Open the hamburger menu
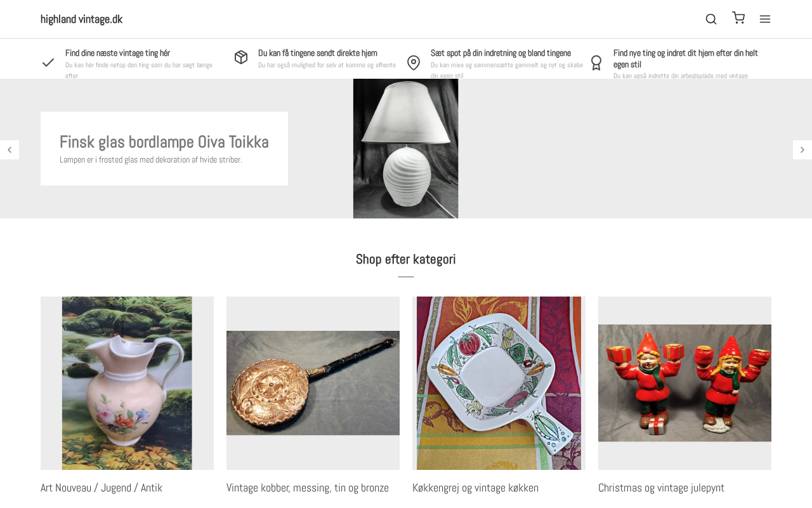812x508 pixels. point(765,19)
